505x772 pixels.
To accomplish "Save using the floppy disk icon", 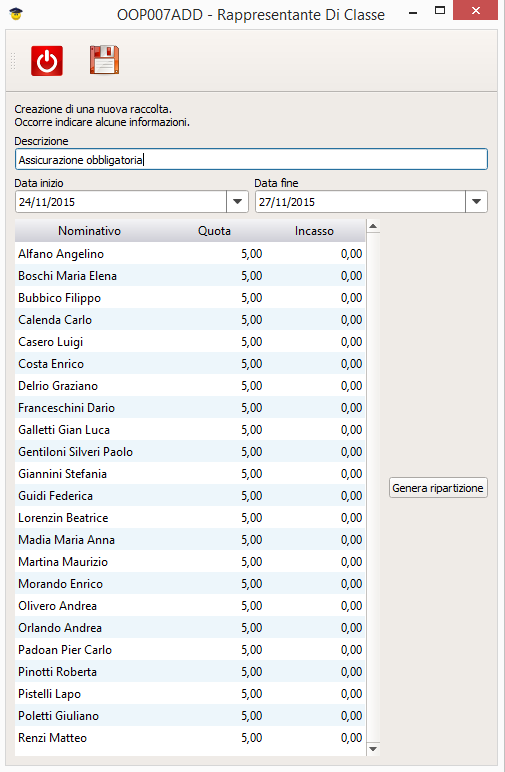I will coord(104,60).
